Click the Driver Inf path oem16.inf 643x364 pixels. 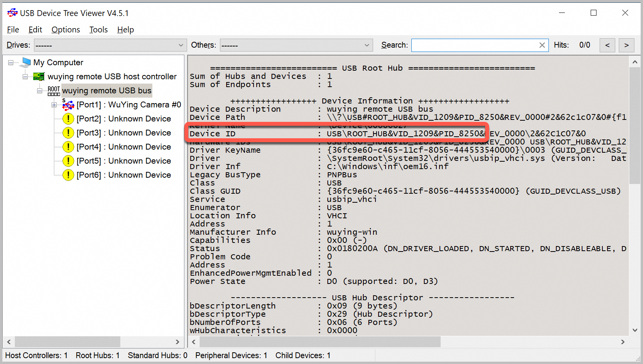[388, 166]
